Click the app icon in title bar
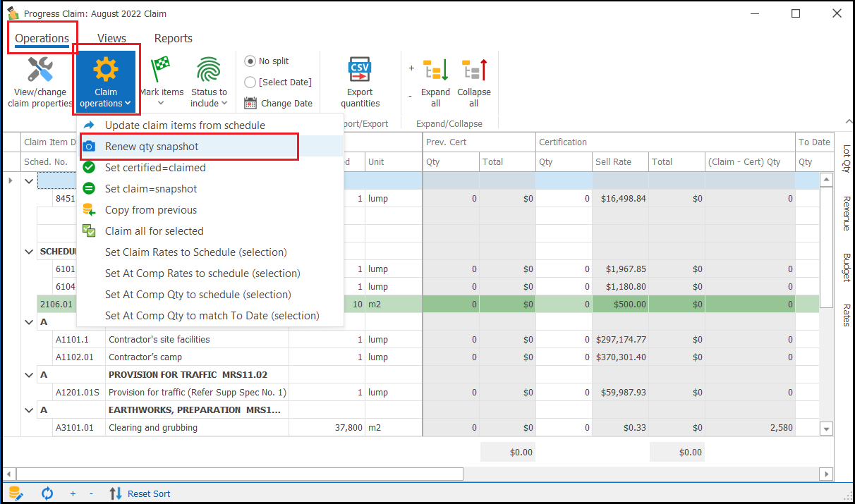Viewport: 855px width, 504px height. pos(13,13)
